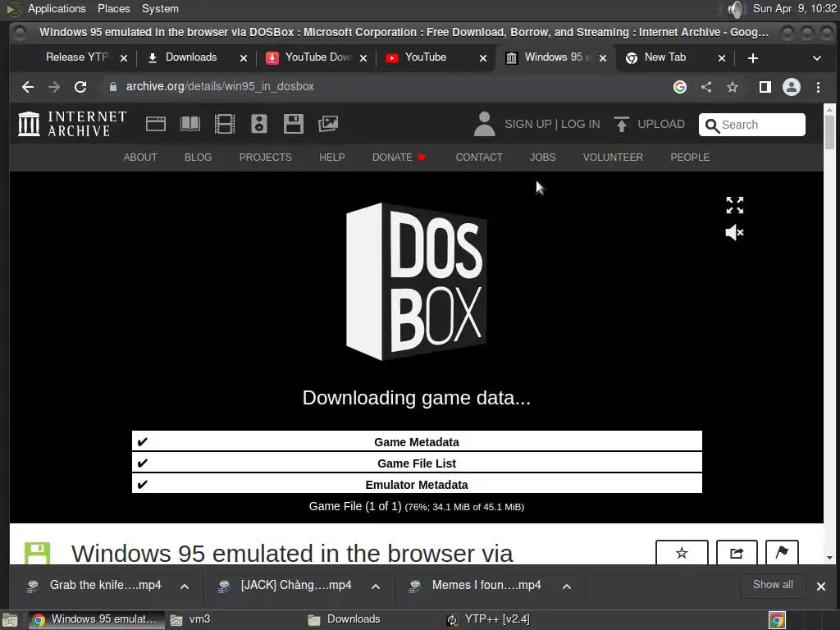Unmute the emulator sound
This screenshot has width=840, height=630.
[734, 232]
